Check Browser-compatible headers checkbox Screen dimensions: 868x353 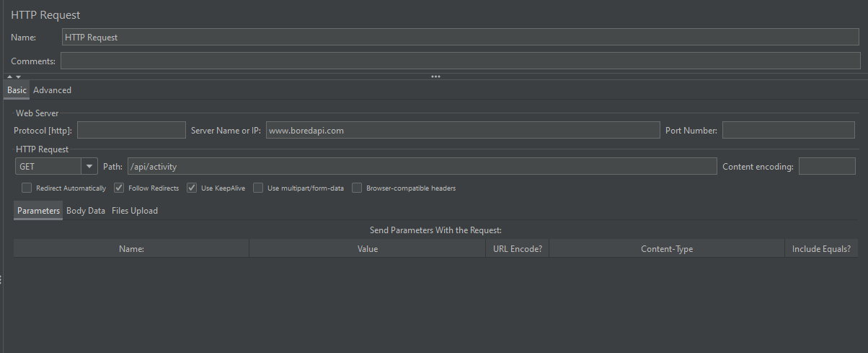click(x=357, y=188)
